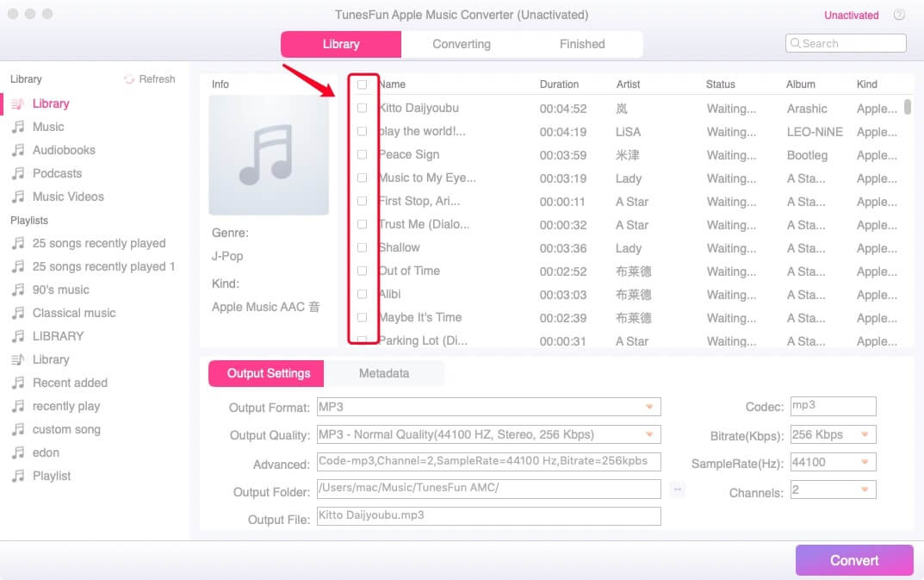Switch to the Converting tab
Screen dimensions: 924x580
click(462, 44)
